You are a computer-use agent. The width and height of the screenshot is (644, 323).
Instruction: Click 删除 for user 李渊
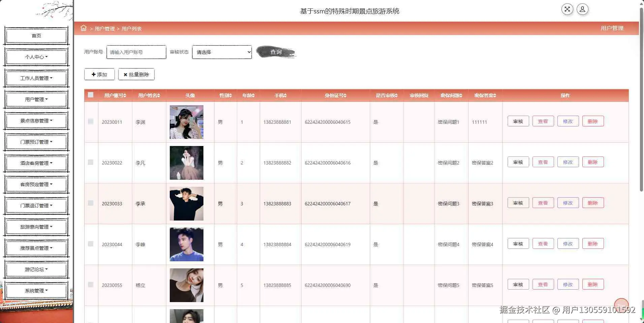click(593, 121)
